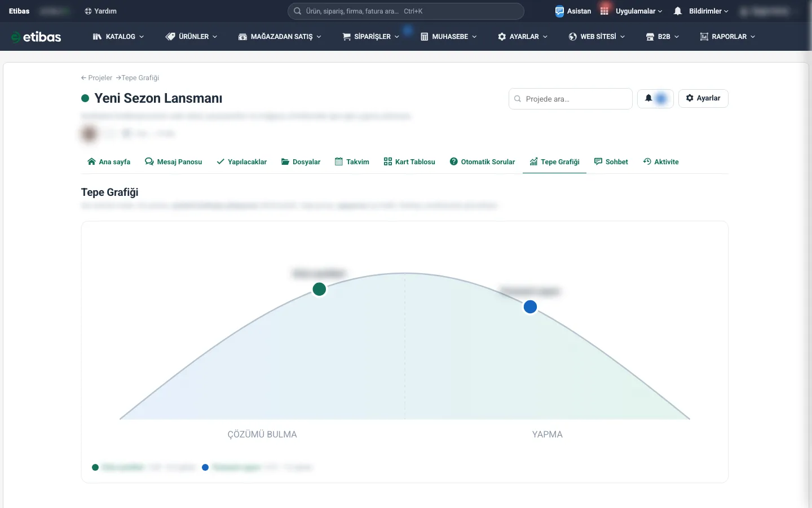Switch to the Ana sayfa tab
This screenshot has height=508, width=812.
109,162
